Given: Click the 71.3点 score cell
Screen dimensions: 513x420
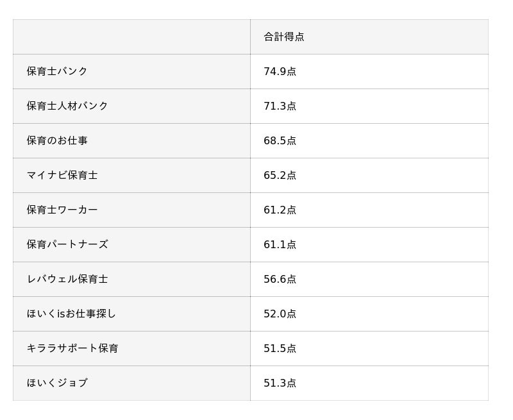Looking at the screenshot, I should [280, 106].
